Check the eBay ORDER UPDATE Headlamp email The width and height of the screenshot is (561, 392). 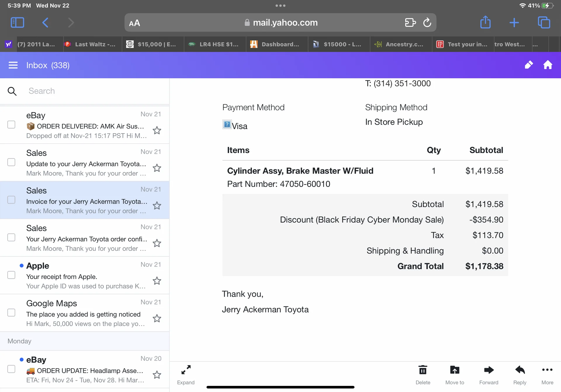pos(11,369)
